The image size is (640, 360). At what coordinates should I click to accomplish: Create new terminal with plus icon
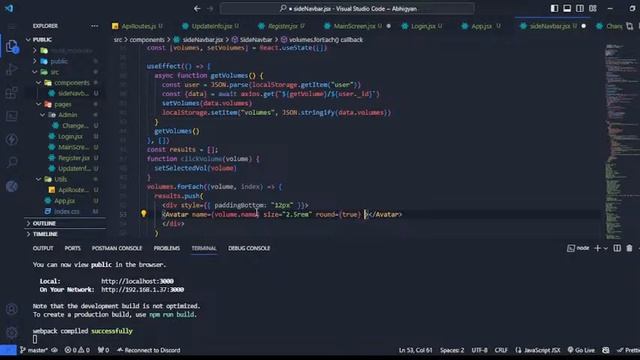pyautogui.click(x=598, y=248)
